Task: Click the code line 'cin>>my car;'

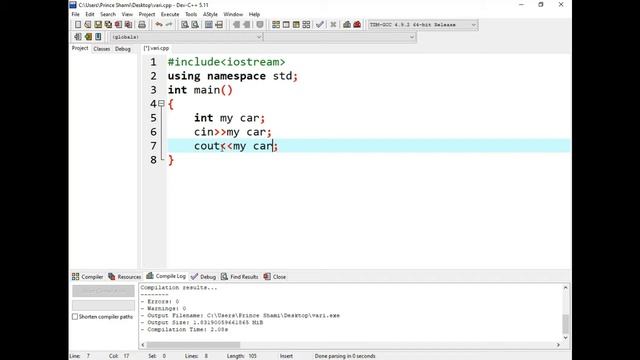Action: pyautogui.click(x=233, y=132)
